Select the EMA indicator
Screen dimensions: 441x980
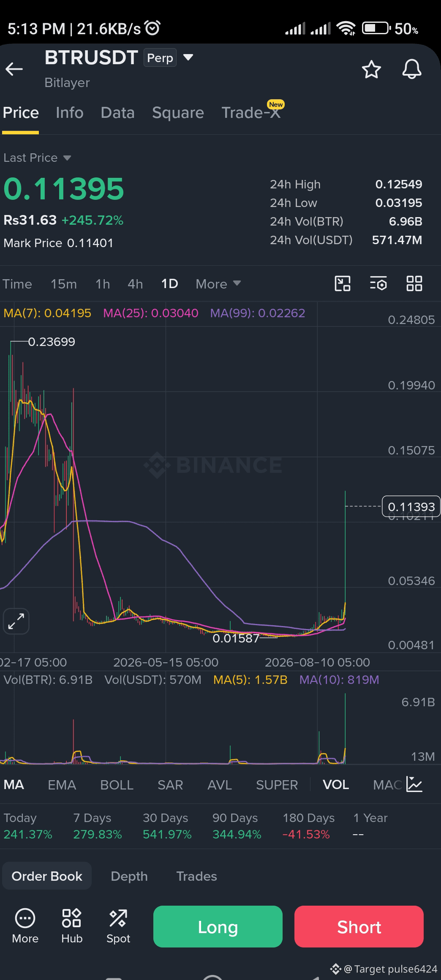62,785
